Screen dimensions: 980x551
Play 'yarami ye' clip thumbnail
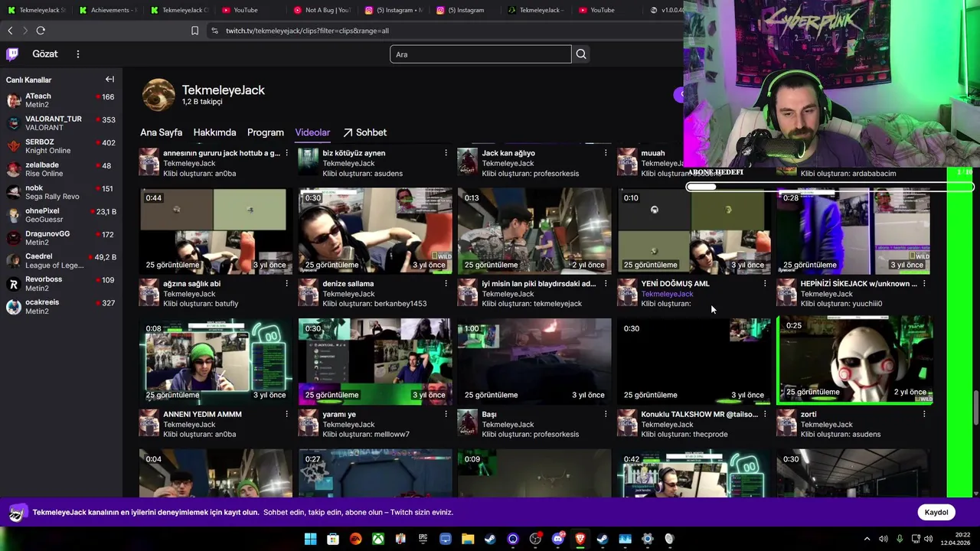click(x=375, y=361)
